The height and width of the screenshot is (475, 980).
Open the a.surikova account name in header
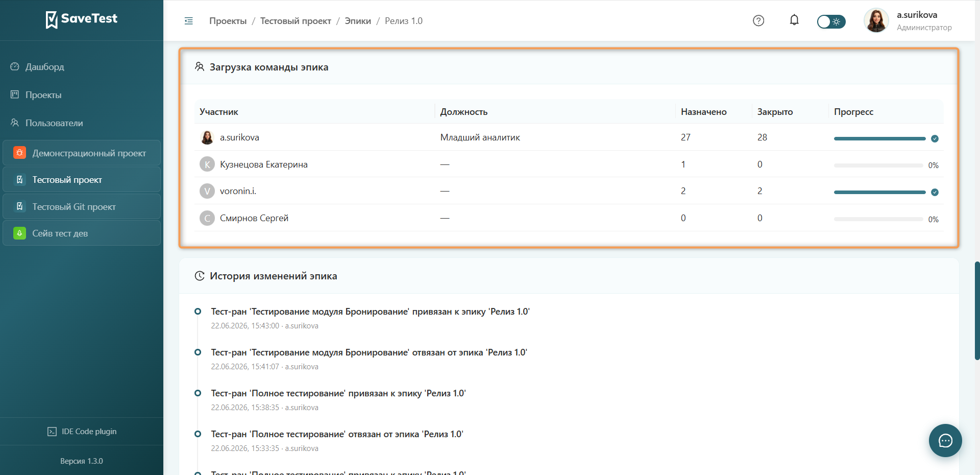point(917,15)
